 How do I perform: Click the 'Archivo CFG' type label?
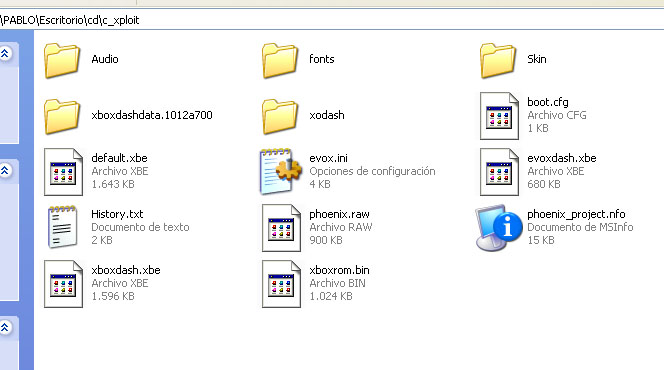click(556, 115)
